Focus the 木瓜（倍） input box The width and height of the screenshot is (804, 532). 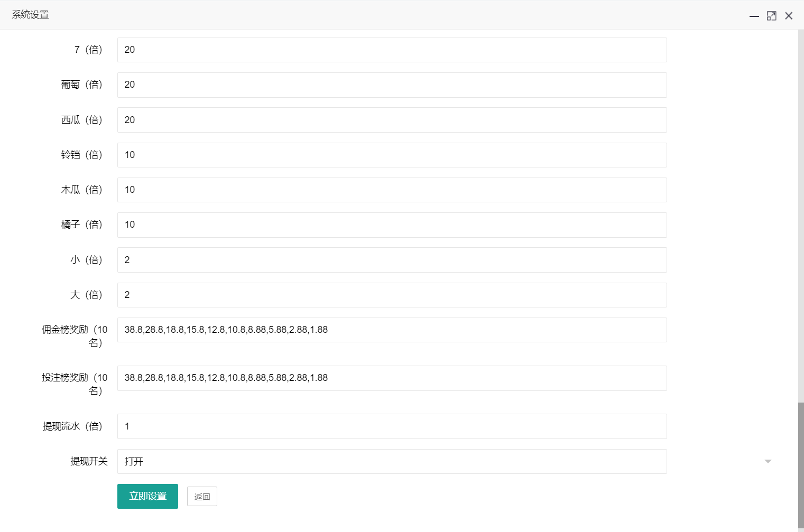click(391, 190)
